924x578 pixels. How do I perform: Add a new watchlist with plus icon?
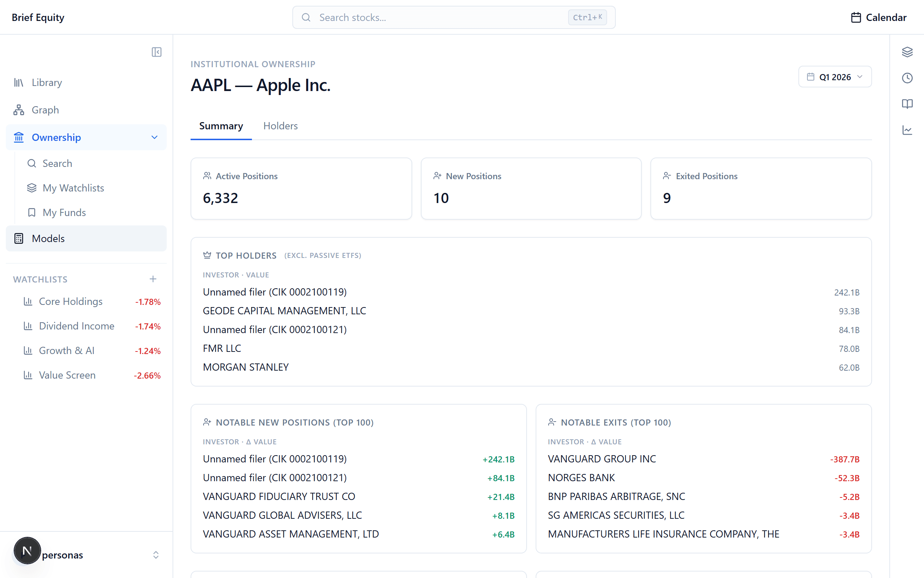tap(153, 279)
